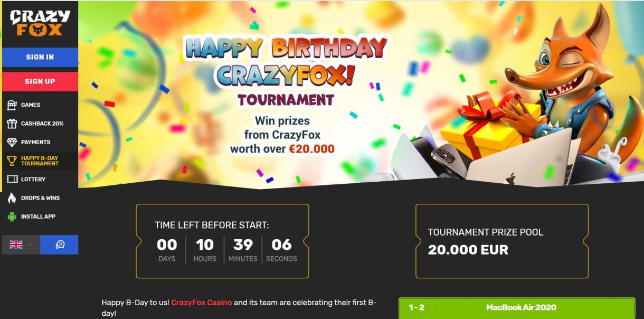Click the Sign In button
644x319 pixels.
click(40, 57)
